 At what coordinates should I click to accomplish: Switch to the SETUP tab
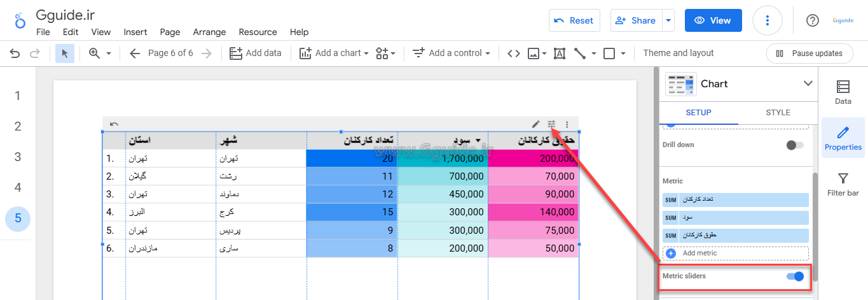(698, 113)
